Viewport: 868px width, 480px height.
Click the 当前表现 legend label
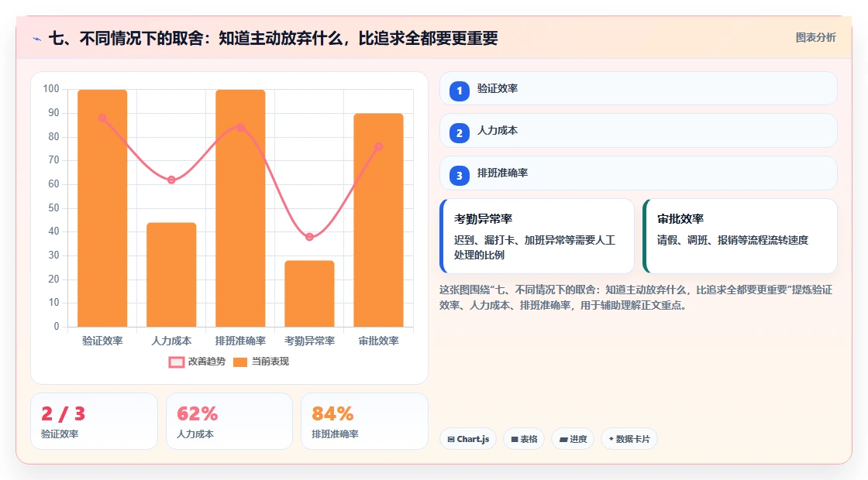pos(270,362)
